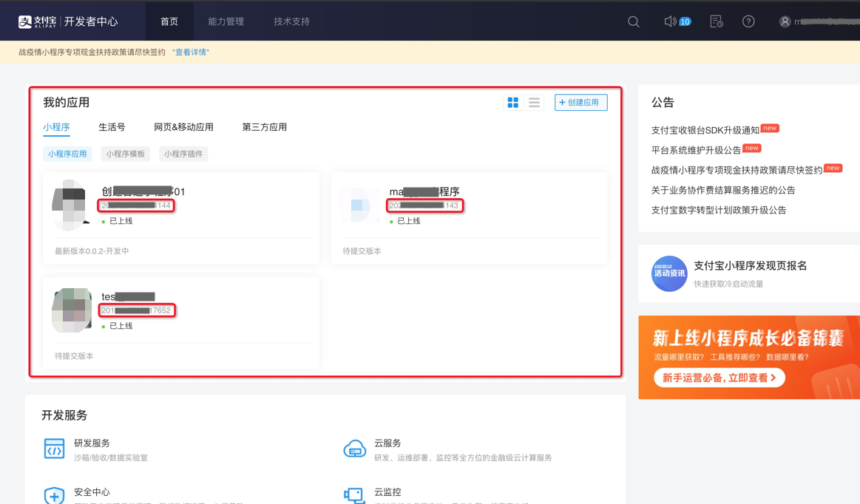The image size is (860, 504).
Task: Click the 云监控 monitor icon
Action: pos(354,495)
